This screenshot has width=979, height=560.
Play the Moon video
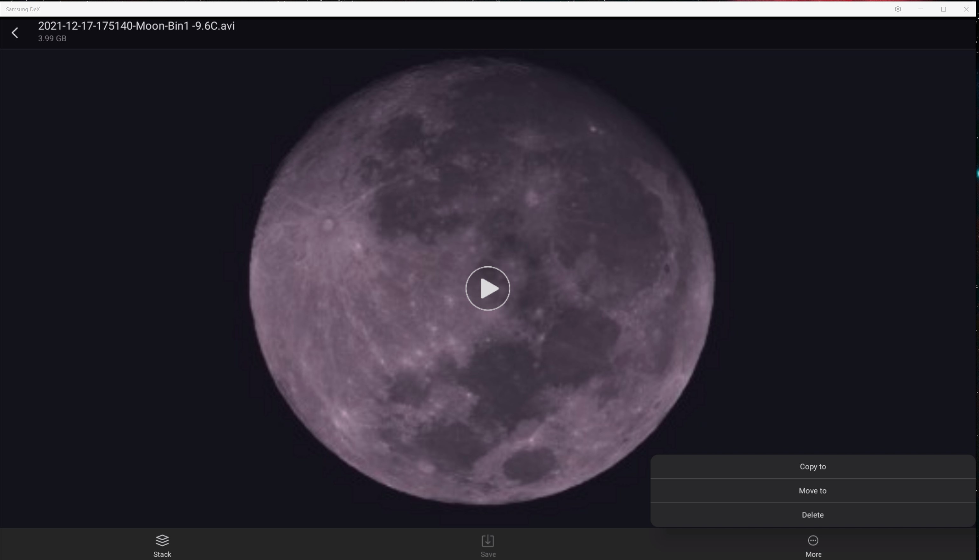pyautogui.click(x=487, y=288)
